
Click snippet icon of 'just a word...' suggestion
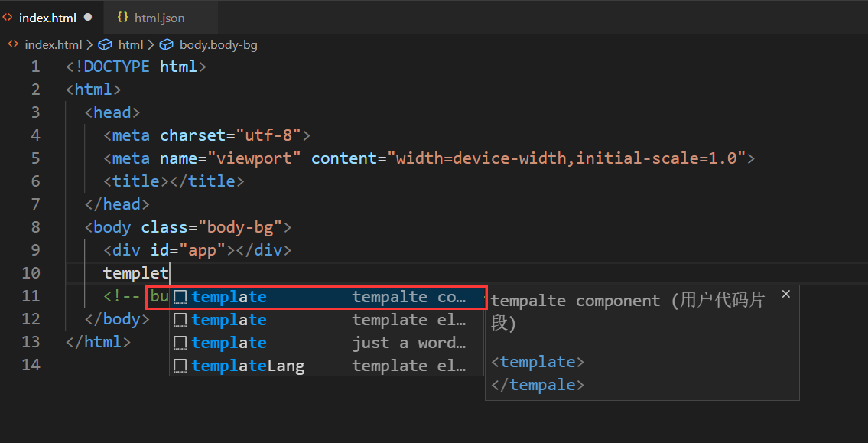[x=180, y=344]
